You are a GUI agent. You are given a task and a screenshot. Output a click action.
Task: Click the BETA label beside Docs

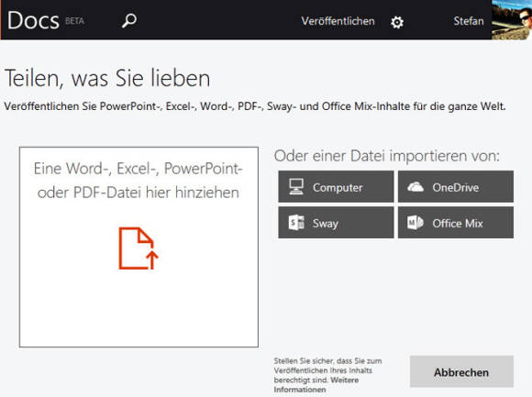tap(74, 21)
